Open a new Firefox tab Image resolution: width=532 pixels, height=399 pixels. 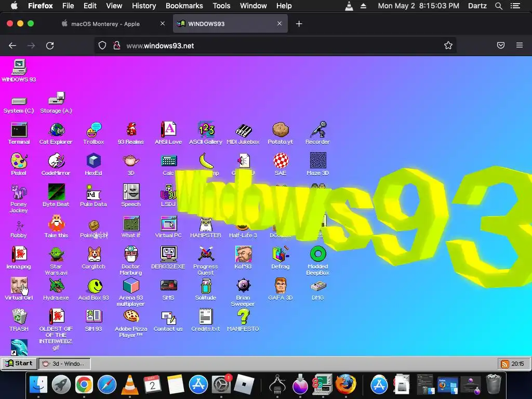pos(299,24)
